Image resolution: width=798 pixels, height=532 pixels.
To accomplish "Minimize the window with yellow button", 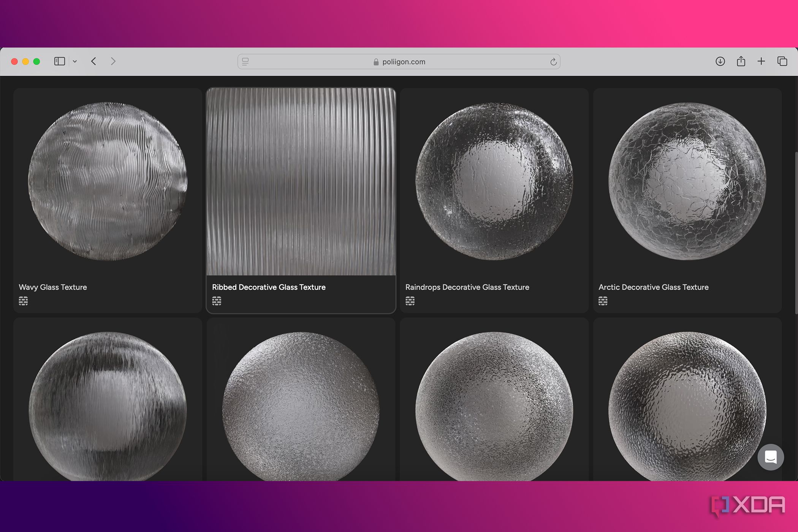I will point(25,62).
